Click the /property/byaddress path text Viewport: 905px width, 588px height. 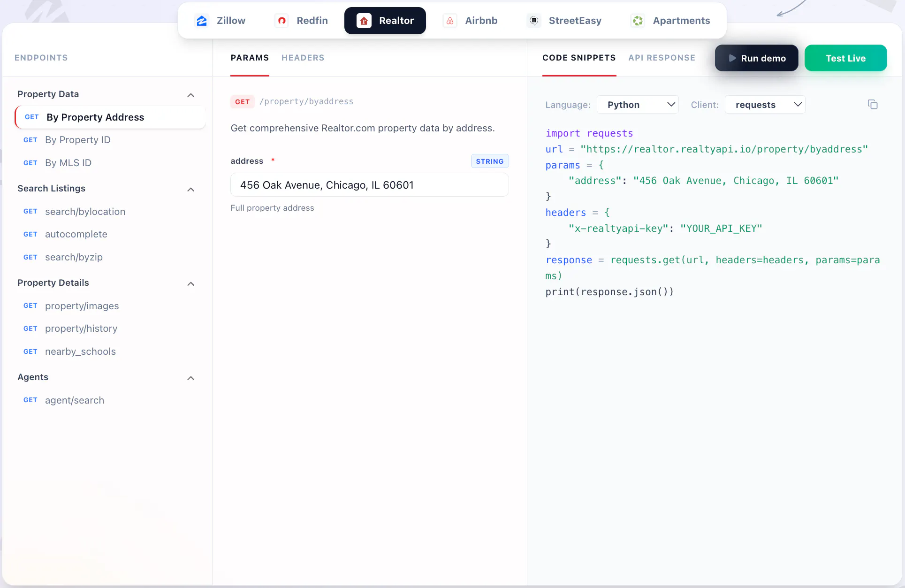pos(306,101)
